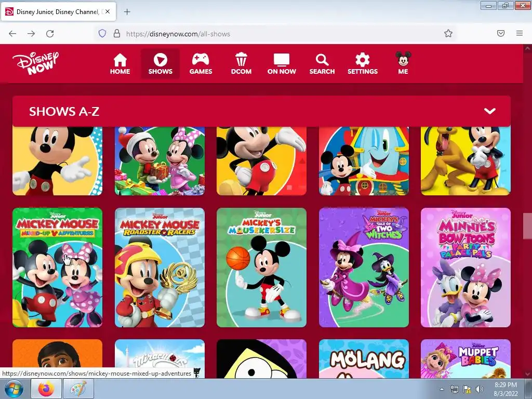Open the network tray icon
The width and height of the screenshot is (532, 399).
454,389
